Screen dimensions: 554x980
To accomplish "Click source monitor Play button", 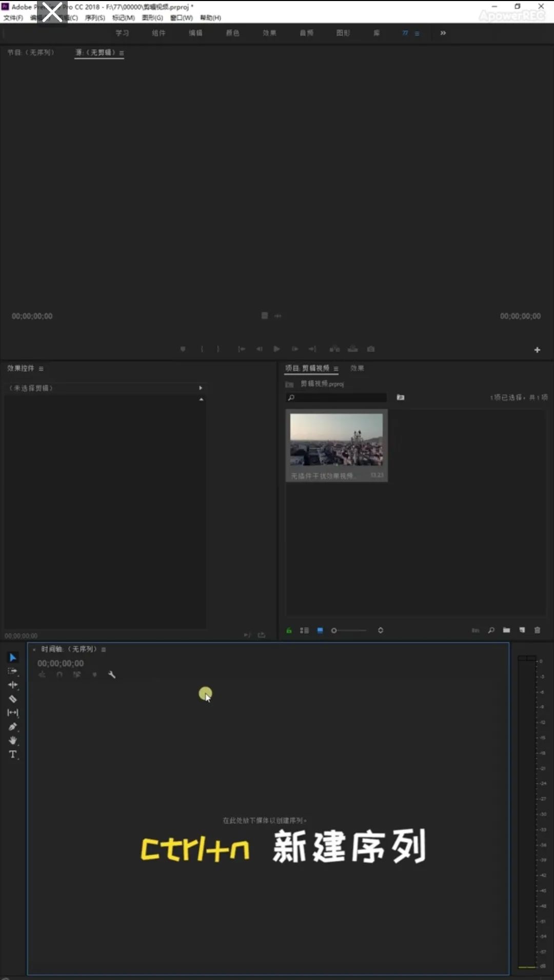I will click(x=276, y=349).
